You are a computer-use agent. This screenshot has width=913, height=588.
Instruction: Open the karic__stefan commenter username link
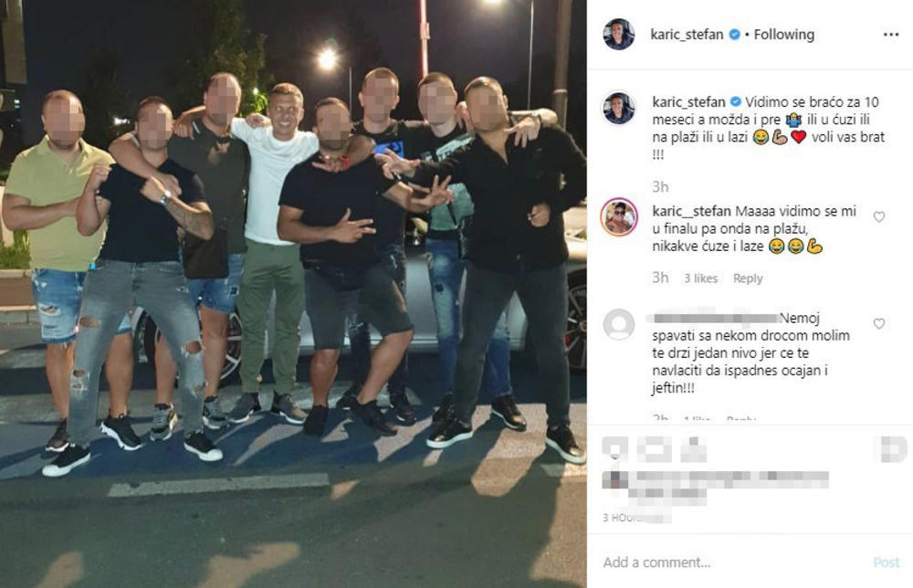(x=691, y=211)
